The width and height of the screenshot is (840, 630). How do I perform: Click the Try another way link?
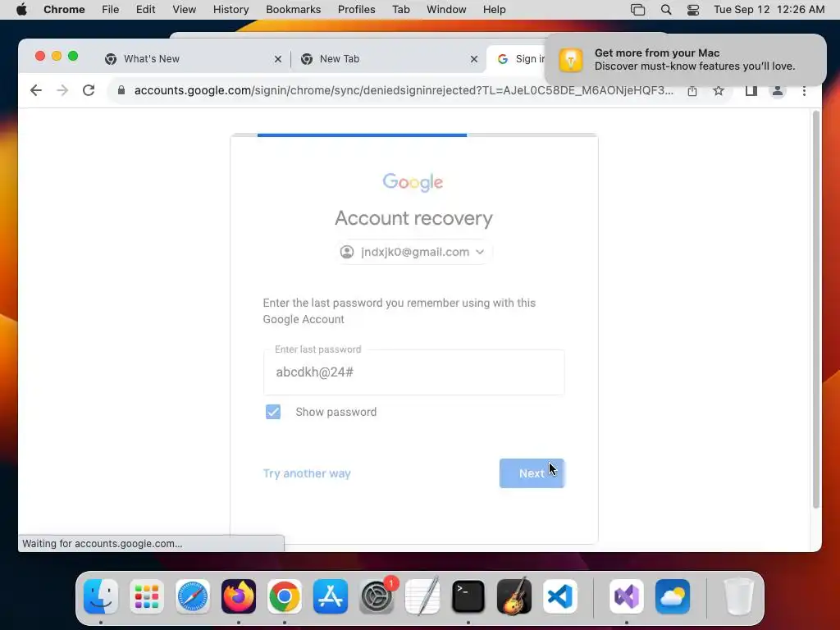307,473
